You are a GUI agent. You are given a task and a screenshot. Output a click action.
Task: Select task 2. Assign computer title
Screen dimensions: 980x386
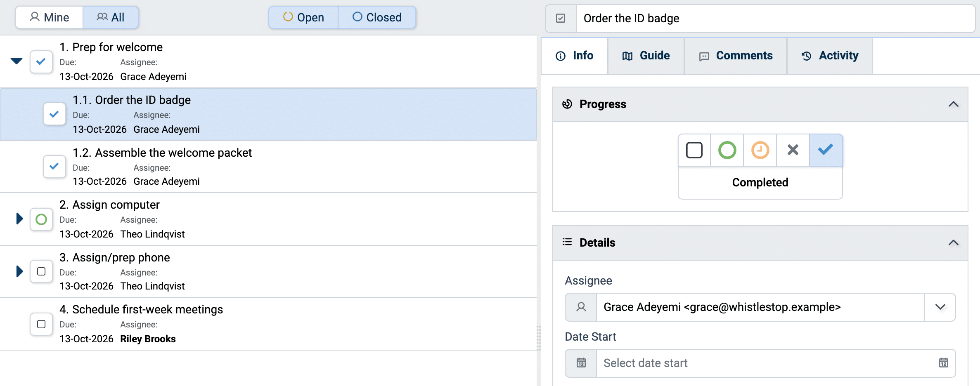tap(109, 205)
